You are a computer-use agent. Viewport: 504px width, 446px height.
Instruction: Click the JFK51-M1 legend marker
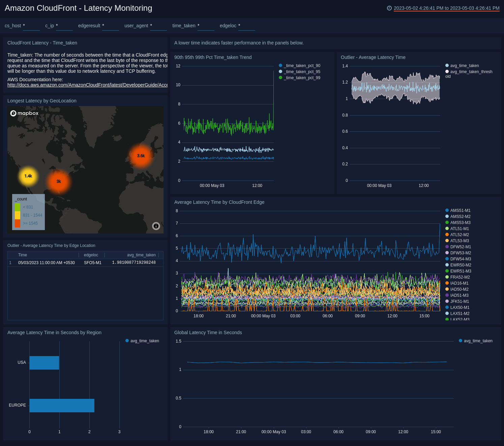(447, 301)
